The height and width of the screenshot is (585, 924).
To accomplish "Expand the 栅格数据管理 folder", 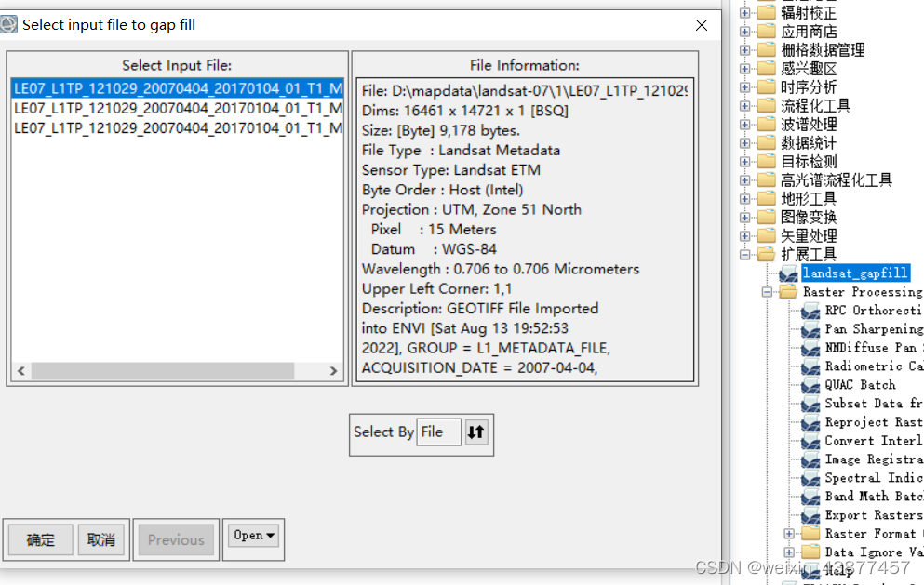I will 744,50.
